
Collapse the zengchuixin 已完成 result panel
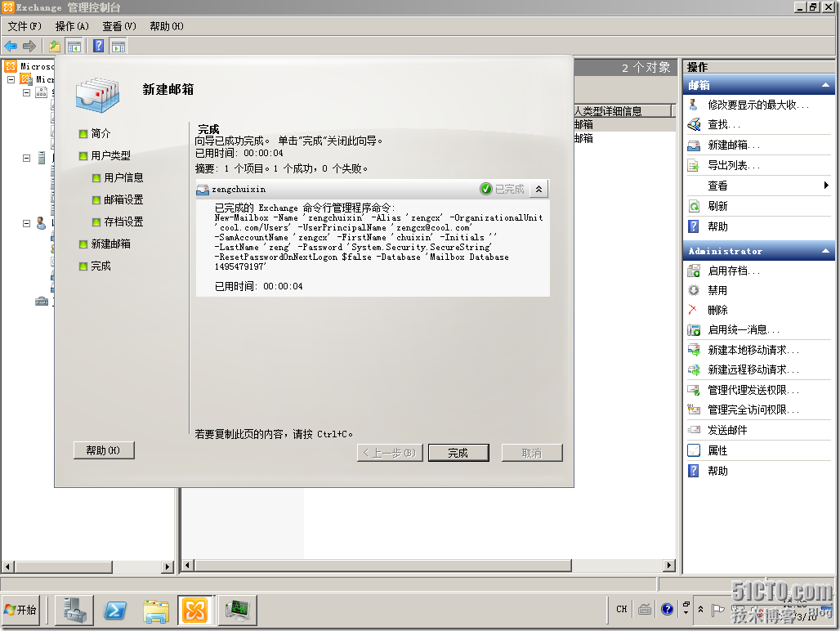click(538, 189)
